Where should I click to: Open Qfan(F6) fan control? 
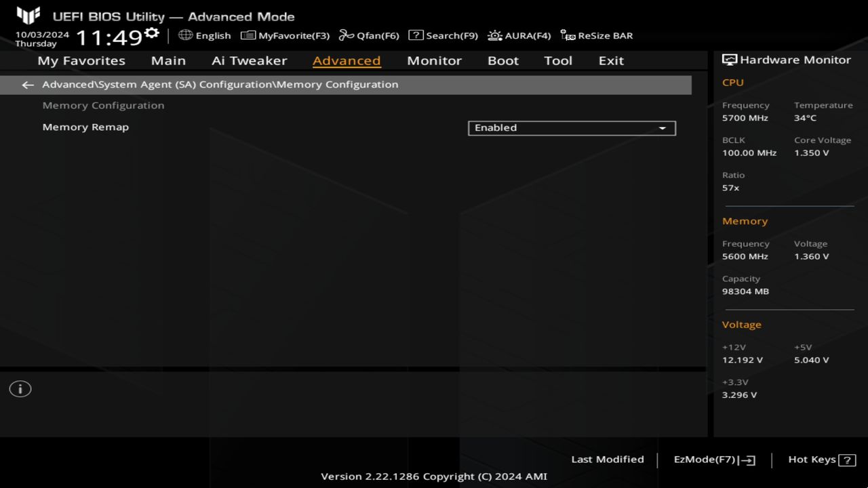pyautogui.click(x=369, y=35)
